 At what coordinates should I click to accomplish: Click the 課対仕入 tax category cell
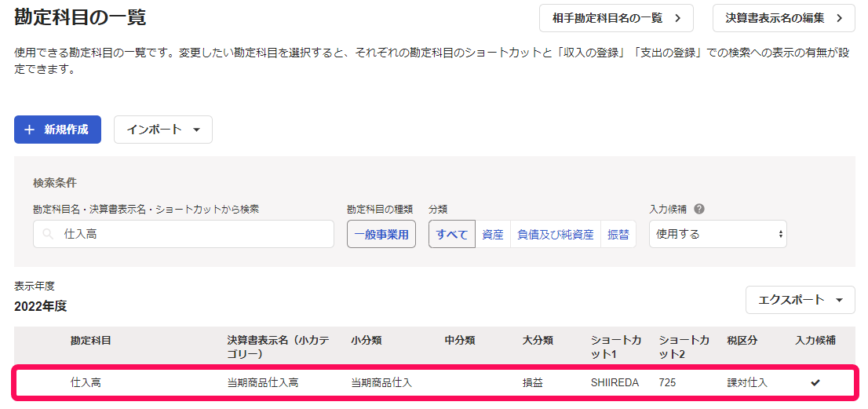[x=747, y=382]
